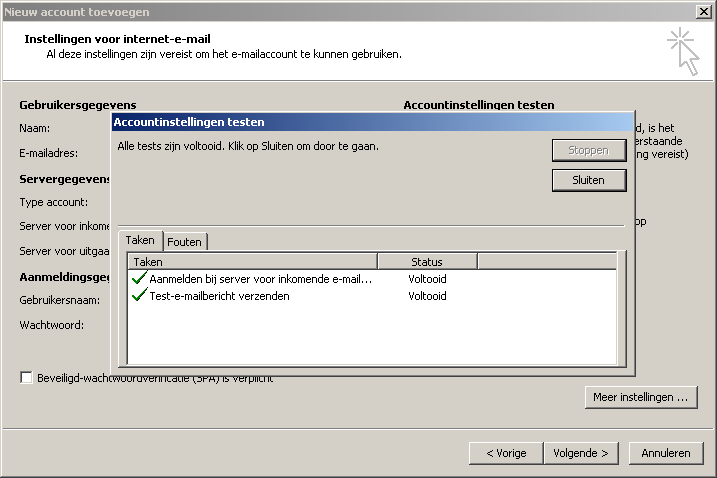
Task: Select the Test-e-mailbericht verzenden task row
Action: 219,296
